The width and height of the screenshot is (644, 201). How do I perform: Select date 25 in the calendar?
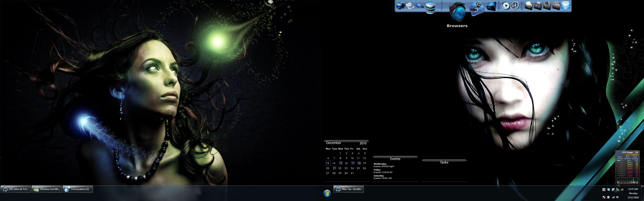click(x=358, y=168)
